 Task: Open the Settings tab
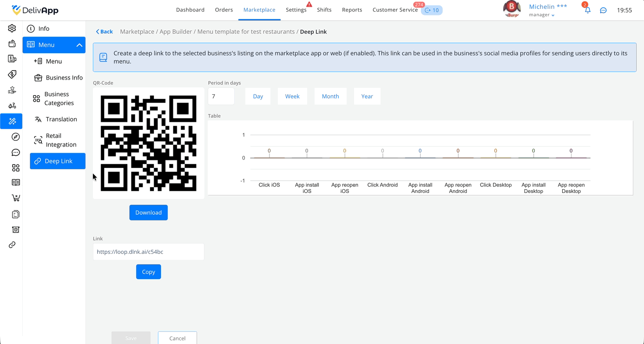296,10
